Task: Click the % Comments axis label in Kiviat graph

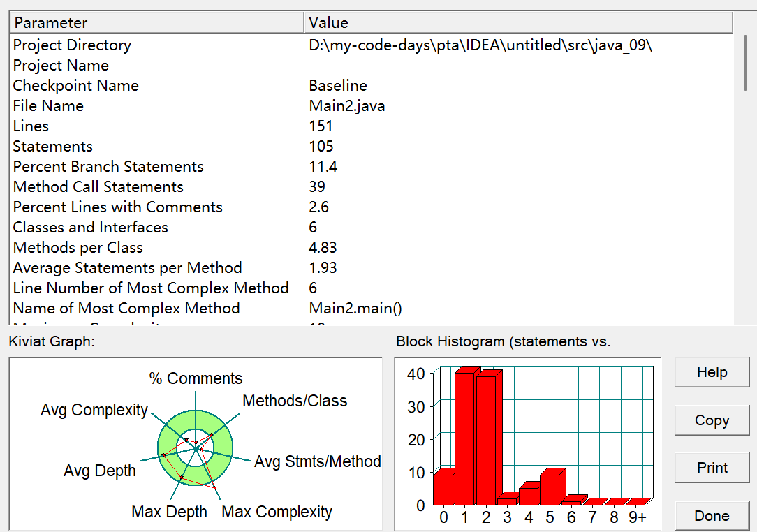Action: tap(196, 378)
